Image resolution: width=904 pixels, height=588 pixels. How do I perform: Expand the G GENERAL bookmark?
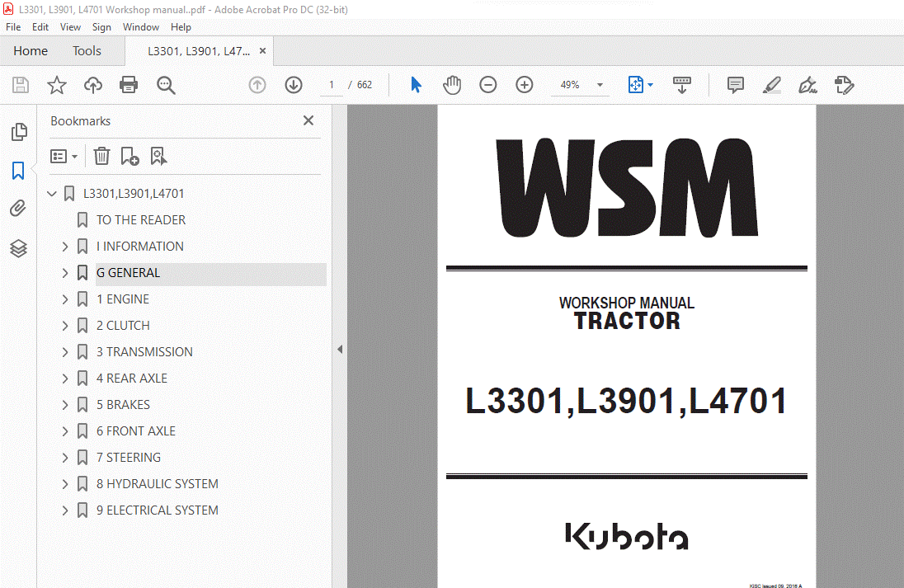pos(65,273)
